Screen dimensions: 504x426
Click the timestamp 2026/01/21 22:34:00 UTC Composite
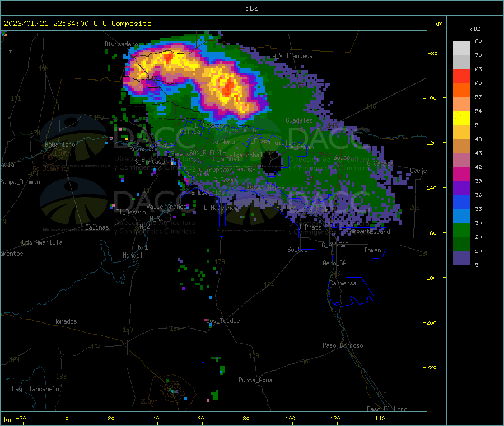tap(77, 24)
